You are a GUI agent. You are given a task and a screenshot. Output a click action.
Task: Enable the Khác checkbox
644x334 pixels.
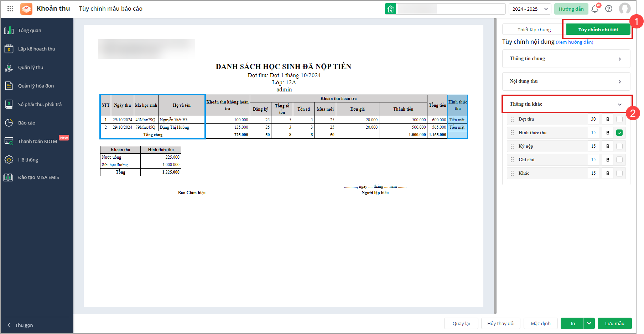point(619,173)
